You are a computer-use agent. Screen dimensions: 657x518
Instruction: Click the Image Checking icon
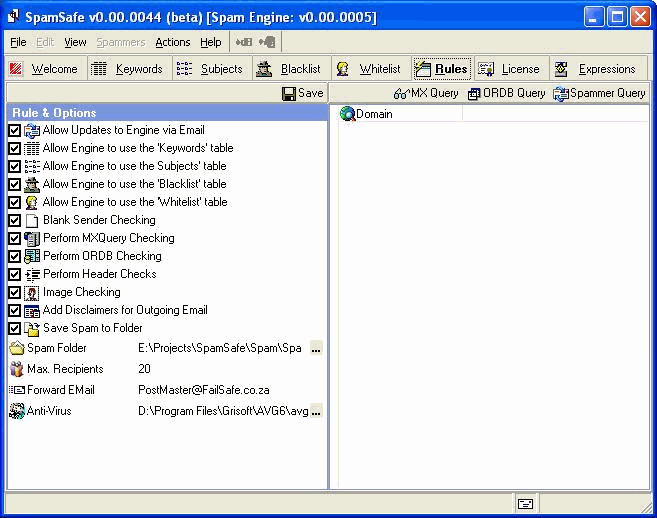(32, 293)
